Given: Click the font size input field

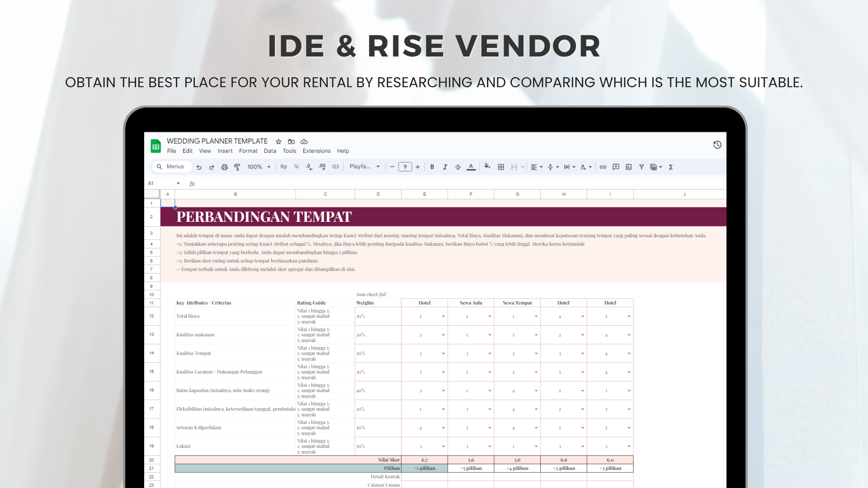Looking at the screenshot, I should pyautogui.click(x=405, y=167).
